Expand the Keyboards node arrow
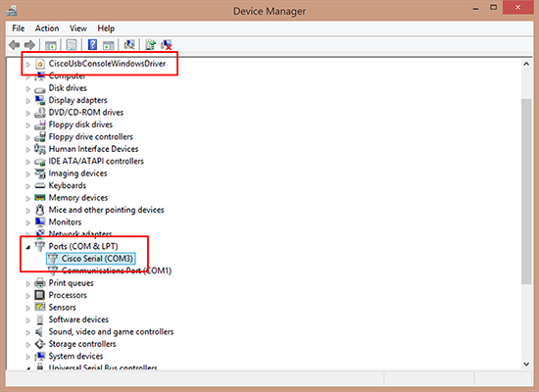Viewport: 539px width, 392px height. [28, 186]
